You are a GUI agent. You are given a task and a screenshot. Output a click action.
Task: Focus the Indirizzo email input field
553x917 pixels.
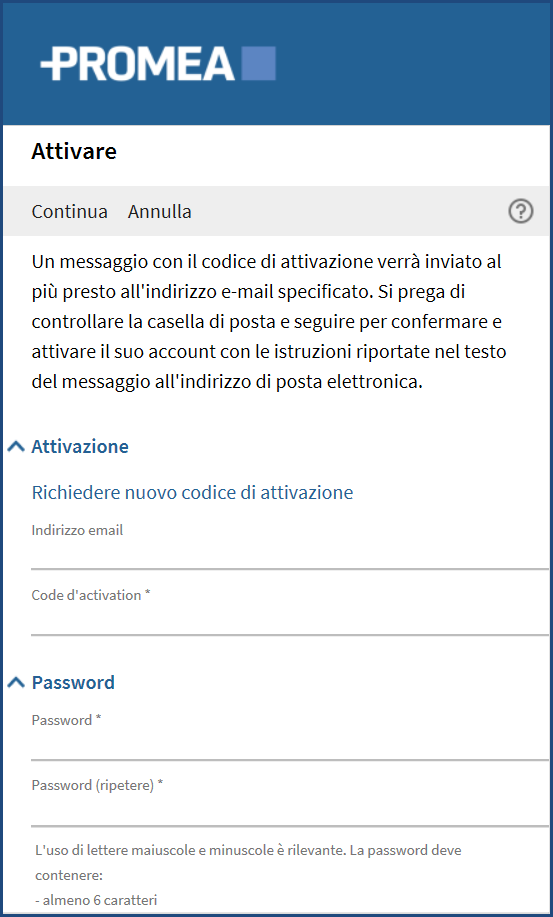[290, 554]
